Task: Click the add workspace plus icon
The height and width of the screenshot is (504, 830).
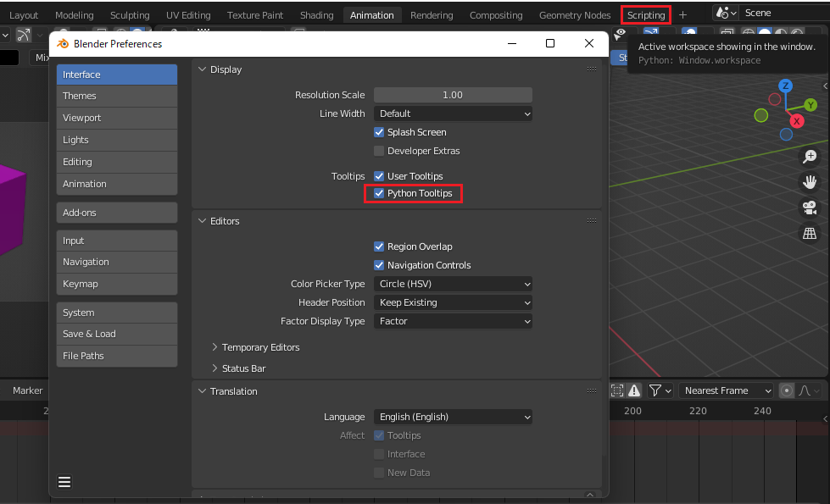Action: point(682,15)
